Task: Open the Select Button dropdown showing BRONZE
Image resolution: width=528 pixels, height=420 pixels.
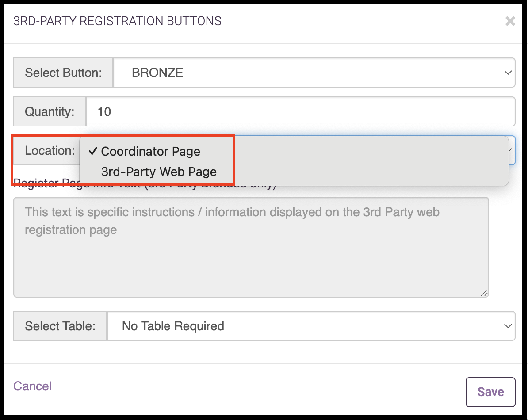Action: click(x=314, y=73)
